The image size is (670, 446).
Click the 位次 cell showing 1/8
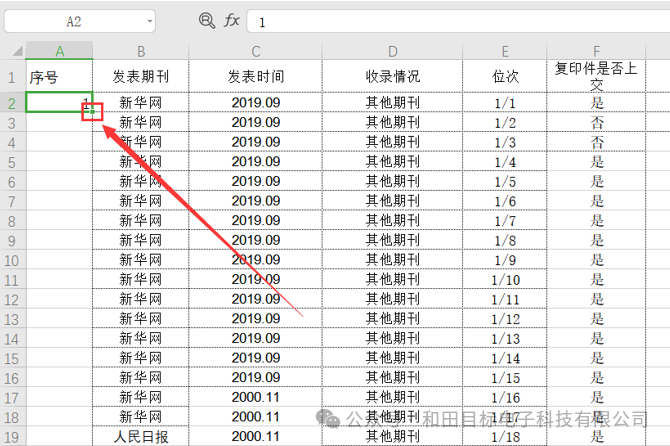[505, 241]
